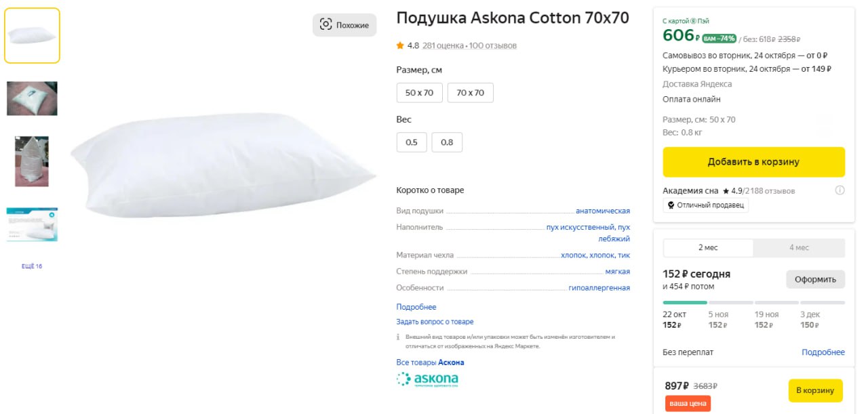The image size is (868, 414).
Task: Expand ЕЩЁ 16 more product photos
Action: [x=32, y=266]
